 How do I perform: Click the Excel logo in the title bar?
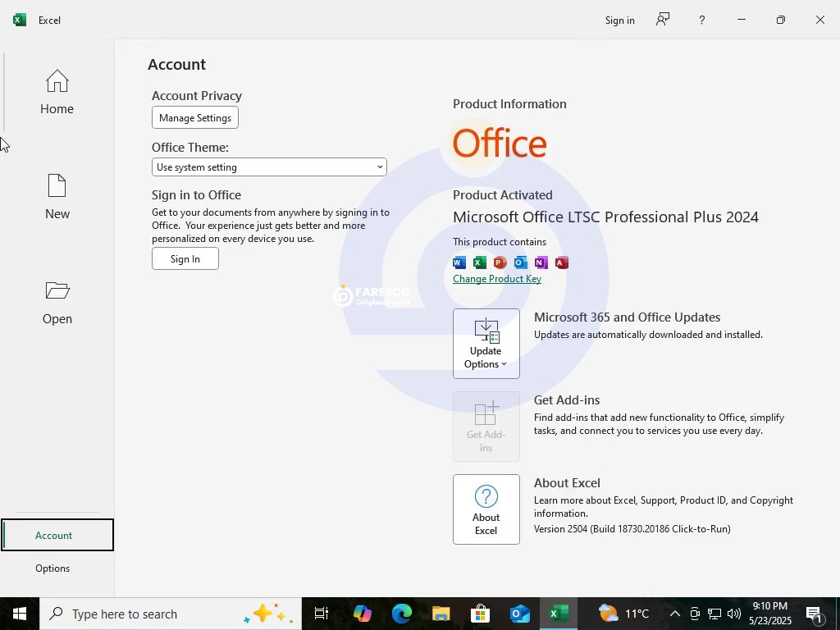tap(20, 20)
